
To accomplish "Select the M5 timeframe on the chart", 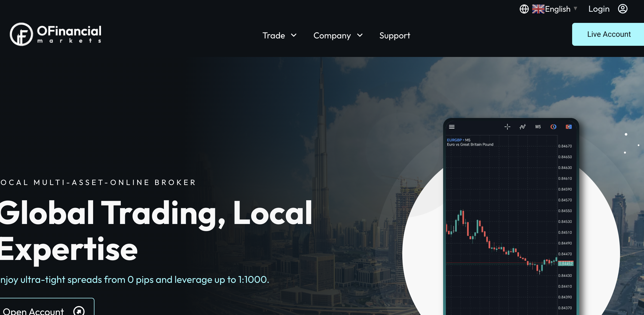I will (x=538, y=127).
